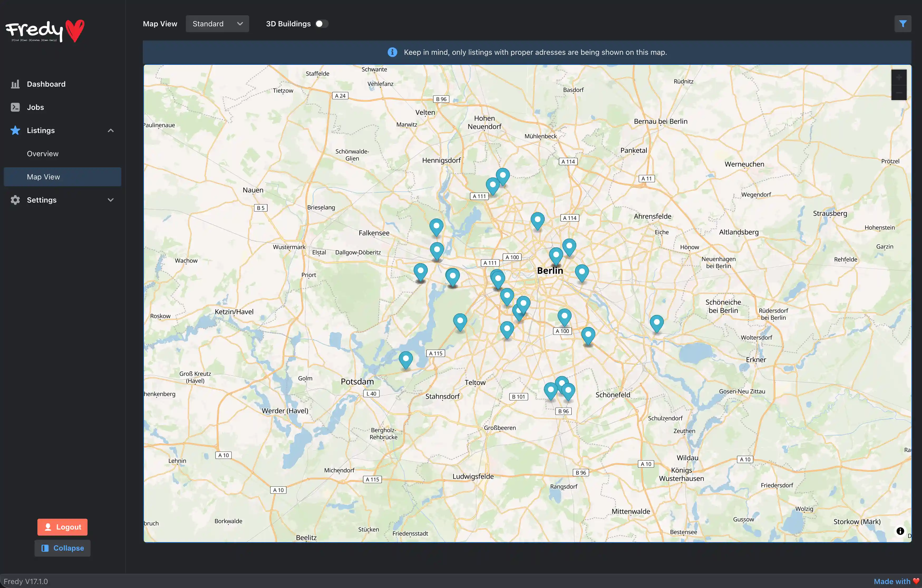The image size is (922, 588).
Task: Expand the Settings section chevron
Action: click(111, 200)
